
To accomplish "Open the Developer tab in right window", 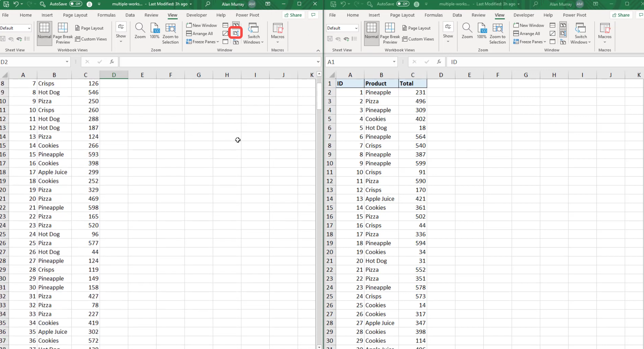I will [x=524, y=15].
